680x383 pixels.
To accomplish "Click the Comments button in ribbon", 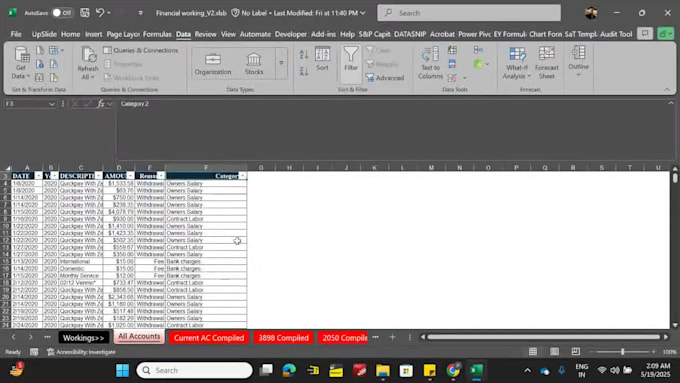I will pyautogui.click(x=645, y=33).
